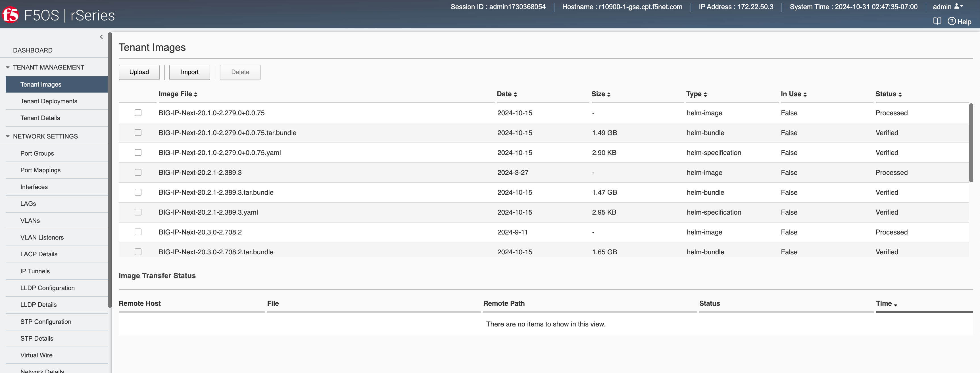The image size is (980, 373).
Task: Sort table by In Use column
Action: point(794,94)
